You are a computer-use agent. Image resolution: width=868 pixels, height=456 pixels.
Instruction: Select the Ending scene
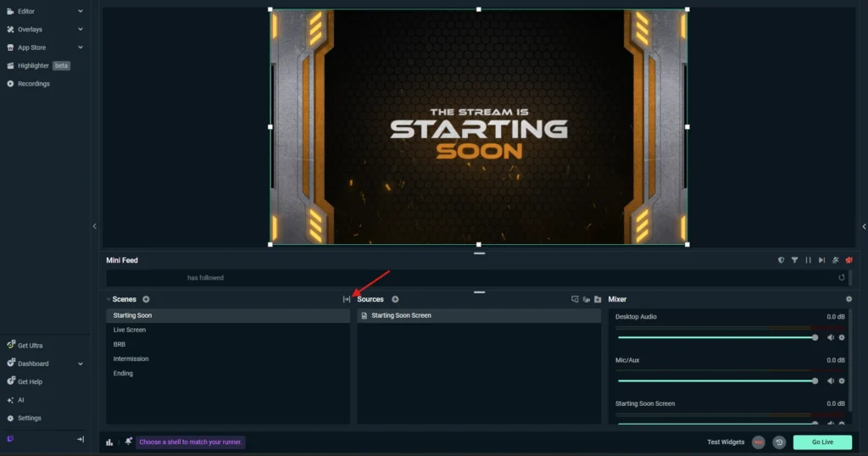coord(228,373)
